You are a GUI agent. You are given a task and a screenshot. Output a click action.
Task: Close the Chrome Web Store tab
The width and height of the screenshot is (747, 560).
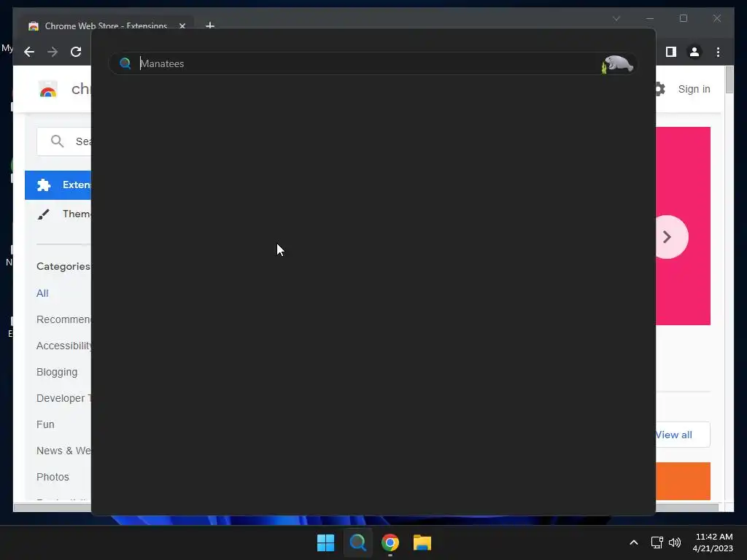tap(182, 26)
